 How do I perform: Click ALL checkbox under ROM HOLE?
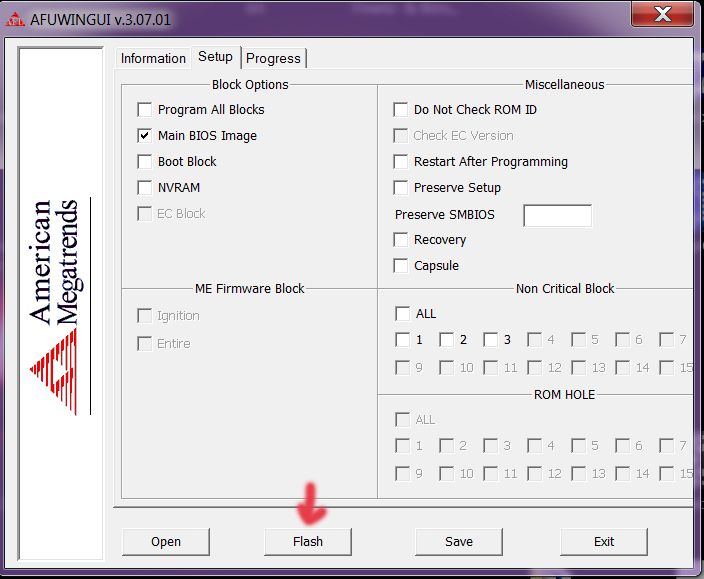[x=402, y=420]
